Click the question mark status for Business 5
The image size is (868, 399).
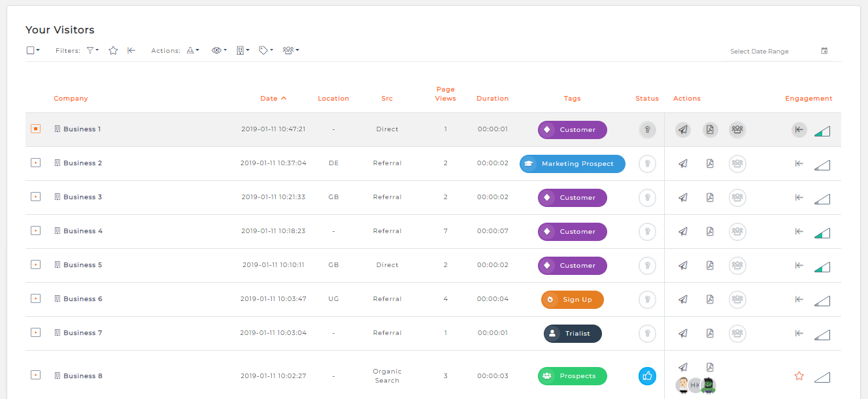coord(647,265)
